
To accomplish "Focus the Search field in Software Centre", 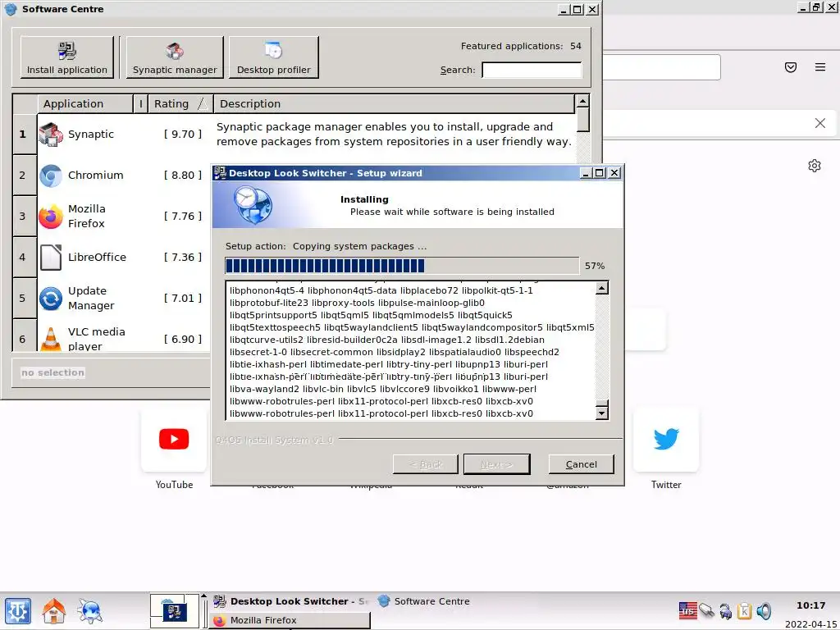I will tap(532, 70).
